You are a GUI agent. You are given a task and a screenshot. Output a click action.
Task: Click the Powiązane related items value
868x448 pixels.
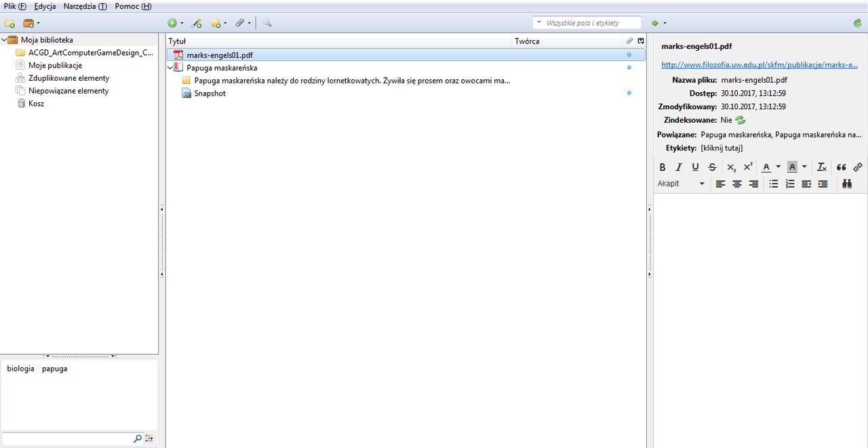(x=781, y=135)
